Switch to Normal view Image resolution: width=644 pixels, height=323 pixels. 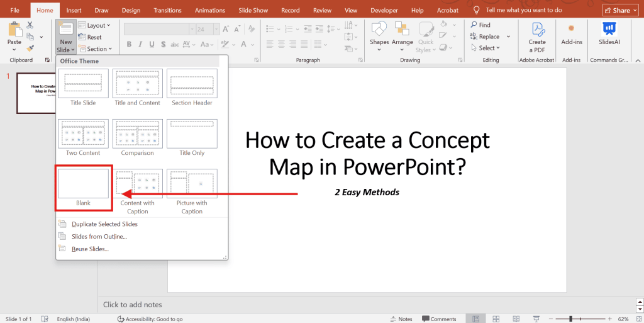point(475,319)
